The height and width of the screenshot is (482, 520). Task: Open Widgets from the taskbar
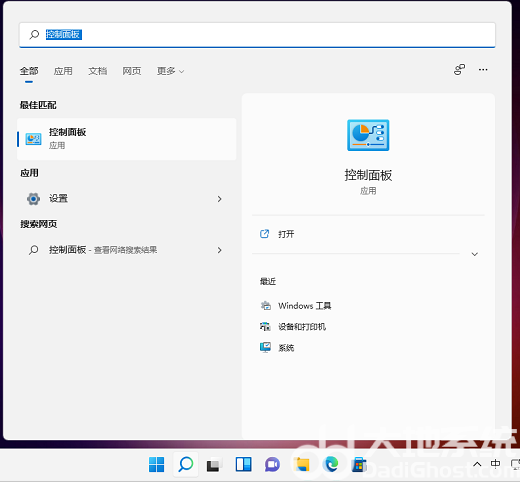coord(243,464)
